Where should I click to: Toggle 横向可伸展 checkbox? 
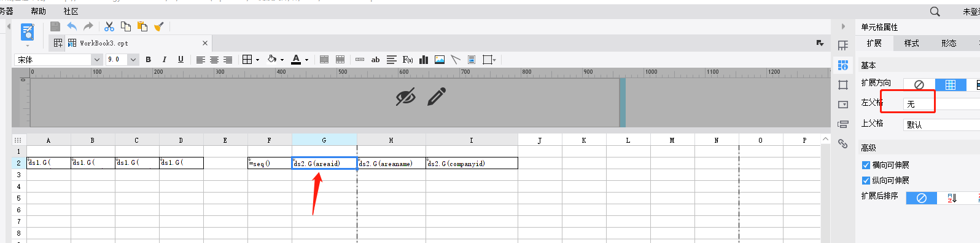click(x=866, y=165)
